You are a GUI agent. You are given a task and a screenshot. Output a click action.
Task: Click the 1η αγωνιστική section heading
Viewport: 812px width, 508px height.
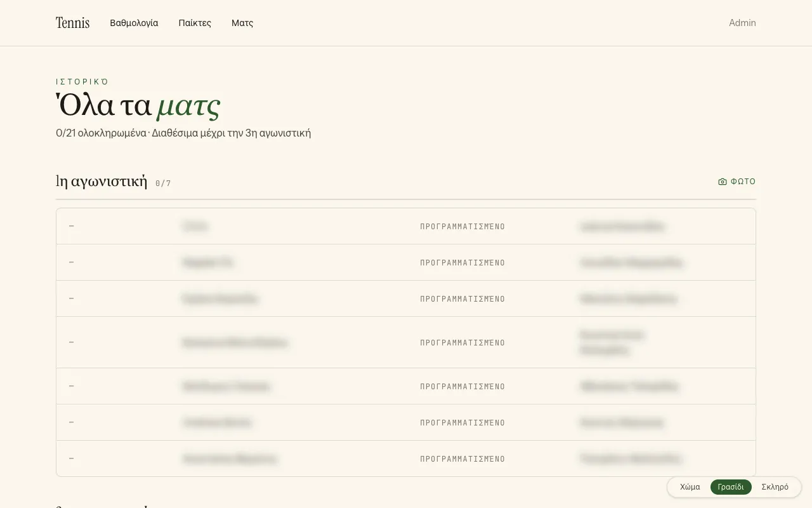(101, 182)
